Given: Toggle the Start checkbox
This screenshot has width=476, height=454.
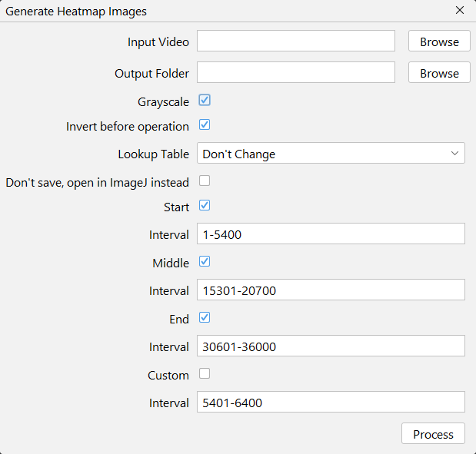Looking at the screenshot, I should [x=205, y=205].
